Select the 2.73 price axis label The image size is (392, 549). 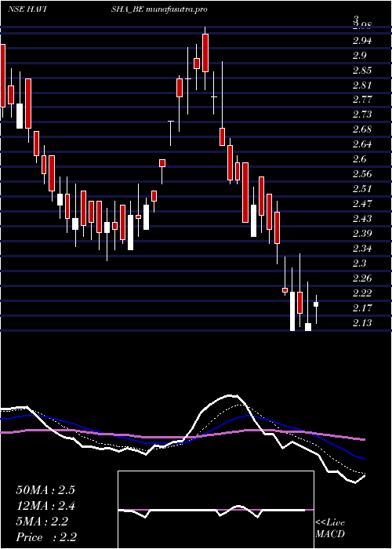click(362, 115)
